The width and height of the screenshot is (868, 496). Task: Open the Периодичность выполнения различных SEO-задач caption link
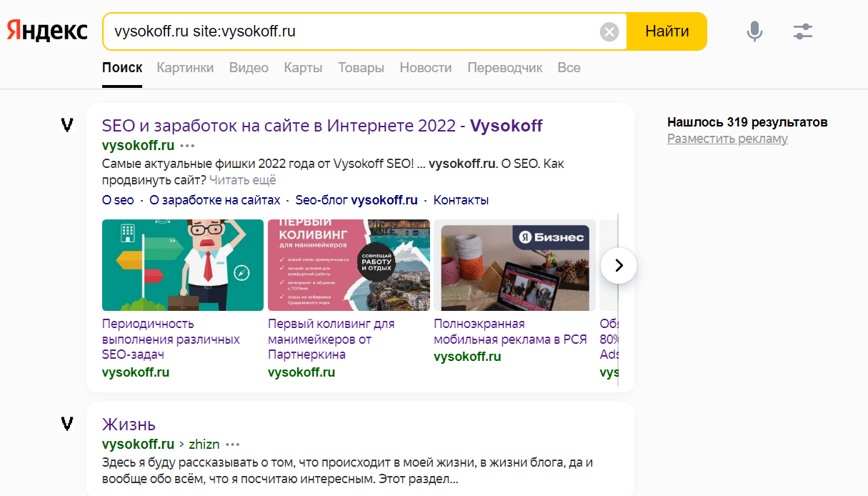(x=171, y=339)
